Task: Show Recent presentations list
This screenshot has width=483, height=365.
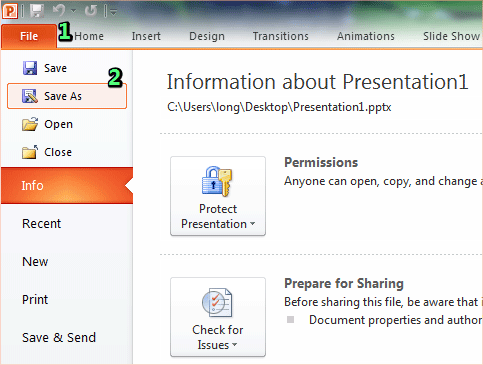Action: tap(41, 223)
